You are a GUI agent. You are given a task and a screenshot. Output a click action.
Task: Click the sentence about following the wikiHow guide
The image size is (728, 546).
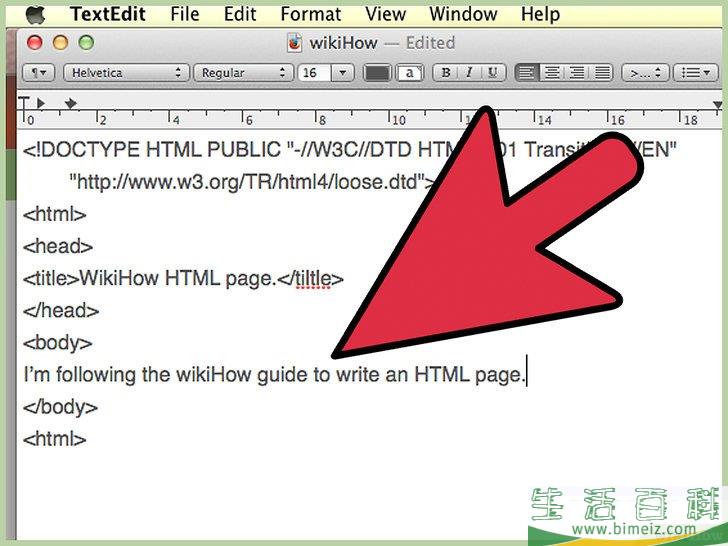point(274,375)
